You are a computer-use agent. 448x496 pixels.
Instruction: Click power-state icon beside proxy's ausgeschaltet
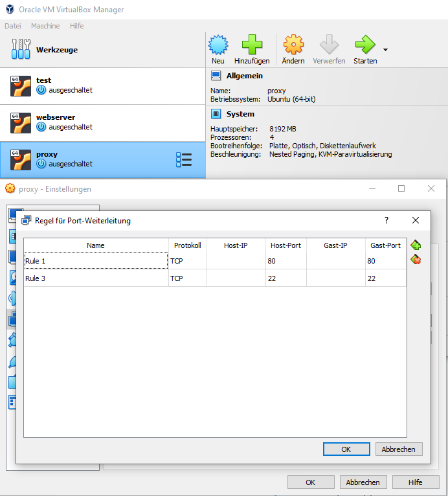tap(41, 164)
